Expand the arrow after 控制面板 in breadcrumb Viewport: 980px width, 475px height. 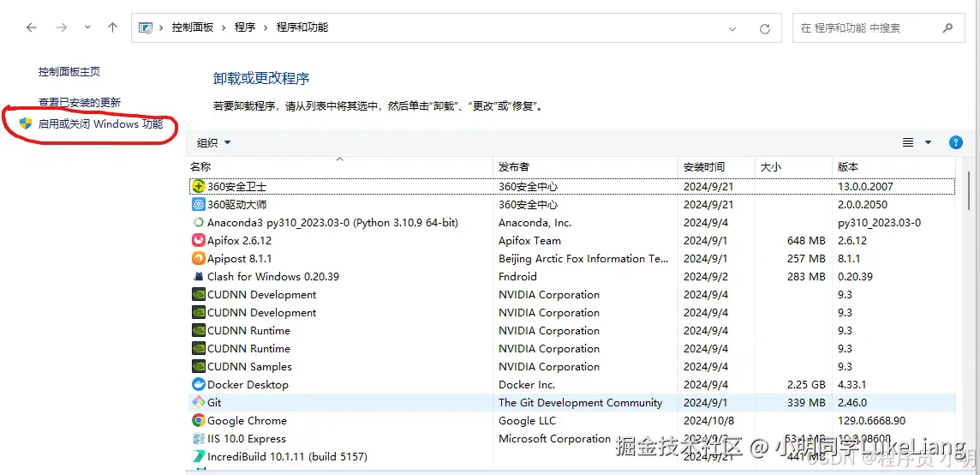pos(224,27)
